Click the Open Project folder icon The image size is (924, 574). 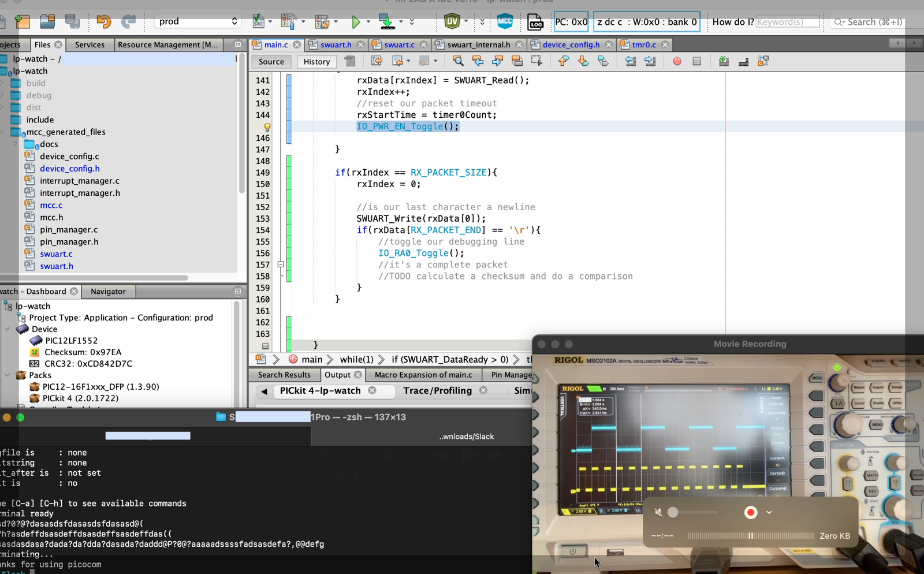[47, 22]
